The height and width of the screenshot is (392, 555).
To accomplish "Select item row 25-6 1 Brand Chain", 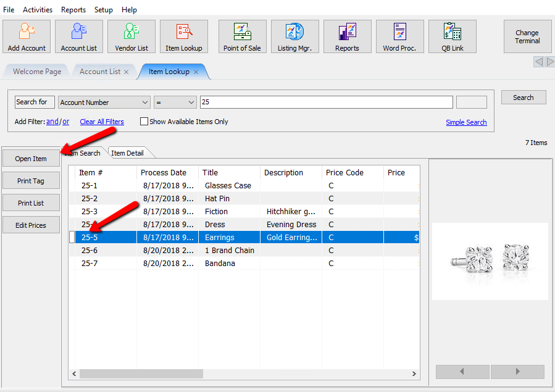I will (x=244, y=251).
